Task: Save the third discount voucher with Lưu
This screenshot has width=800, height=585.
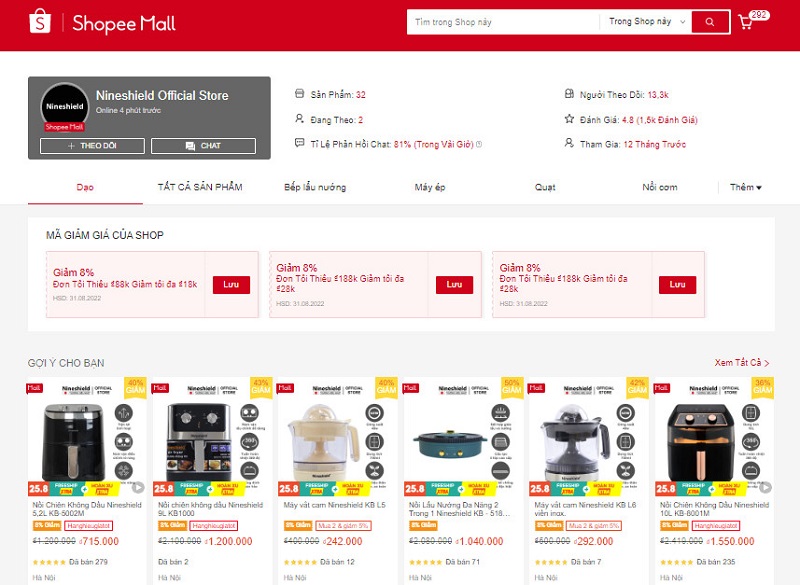Action: (x=678, y=285)
